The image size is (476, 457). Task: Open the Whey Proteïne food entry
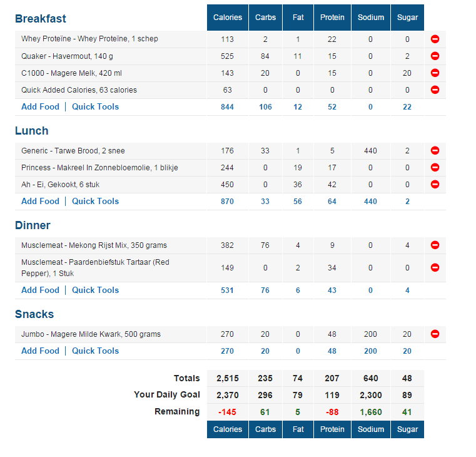point(89,39)
